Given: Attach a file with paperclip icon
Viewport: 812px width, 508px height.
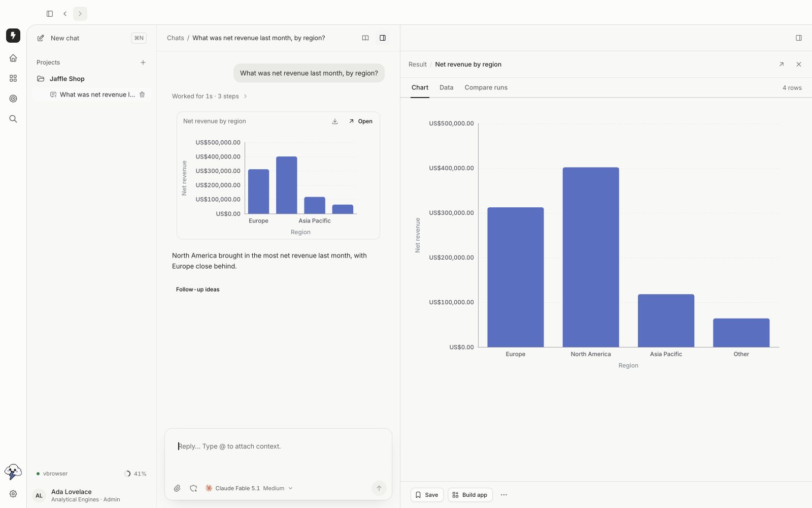Looking at the screenshot, I should 177,488.
